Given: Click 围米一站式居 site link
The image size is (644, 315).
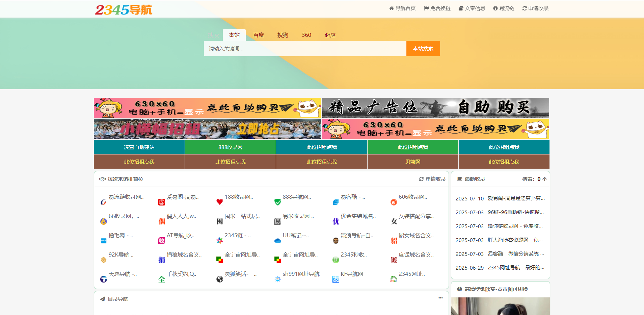Looking at the screenshot, I should point(242,216).
